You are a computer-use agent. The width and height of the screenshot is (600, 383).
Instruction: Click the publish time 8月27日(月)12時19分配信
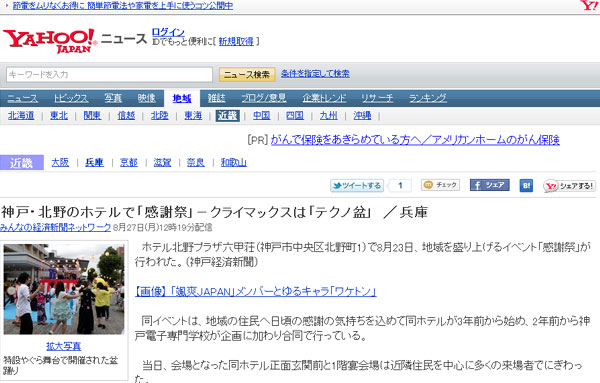tap(163, 228)
